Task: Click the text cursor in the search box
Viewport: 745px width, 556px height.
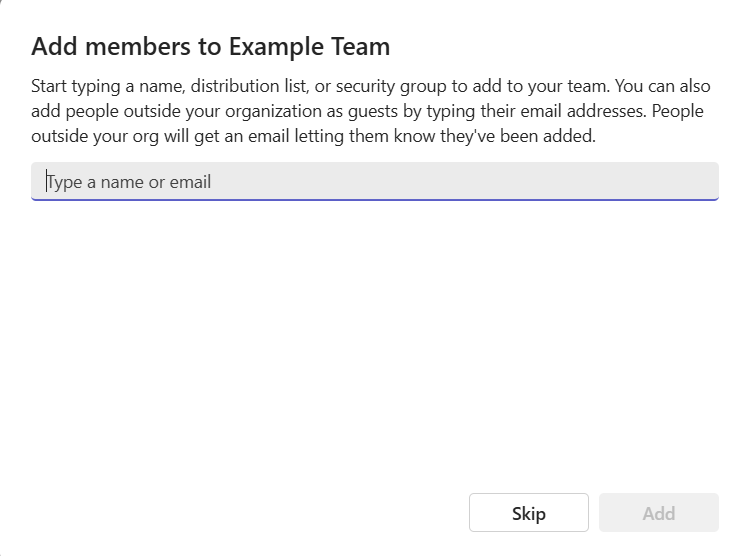Action: (47, 182)
